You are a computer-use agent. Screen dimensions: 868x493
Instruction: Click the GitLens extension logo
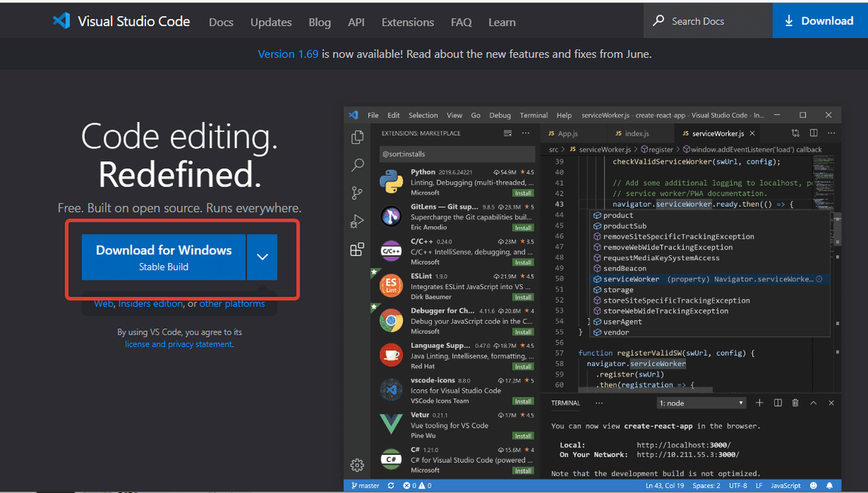tap(391, 216)
